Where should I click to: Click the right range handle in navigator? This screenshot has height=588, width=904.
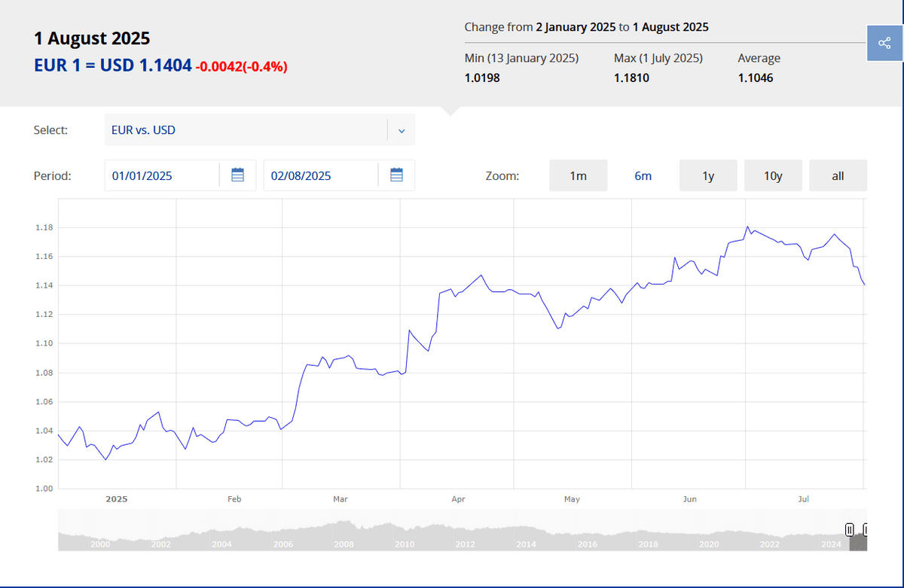tap(866, 530)
